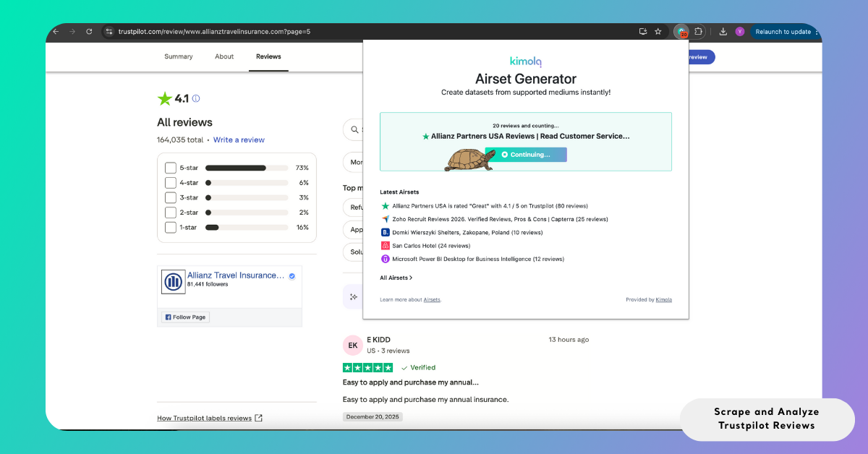Open Allianz Partners USA Trustpilot airset (80 reviews)
Screen dimensions: 868x454
(490, 206)
